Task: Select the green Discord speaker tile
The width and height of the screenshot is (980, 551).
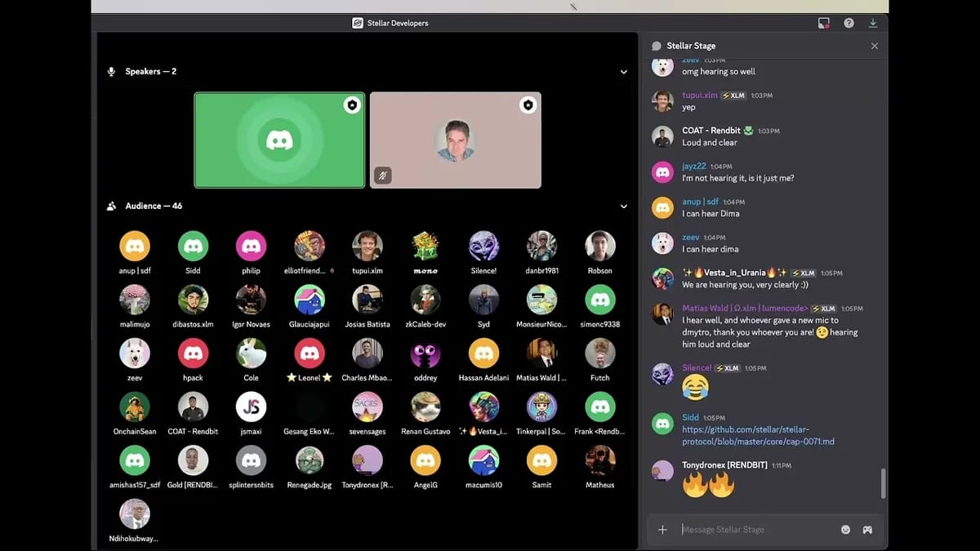Action: click(x=279, y=140)
